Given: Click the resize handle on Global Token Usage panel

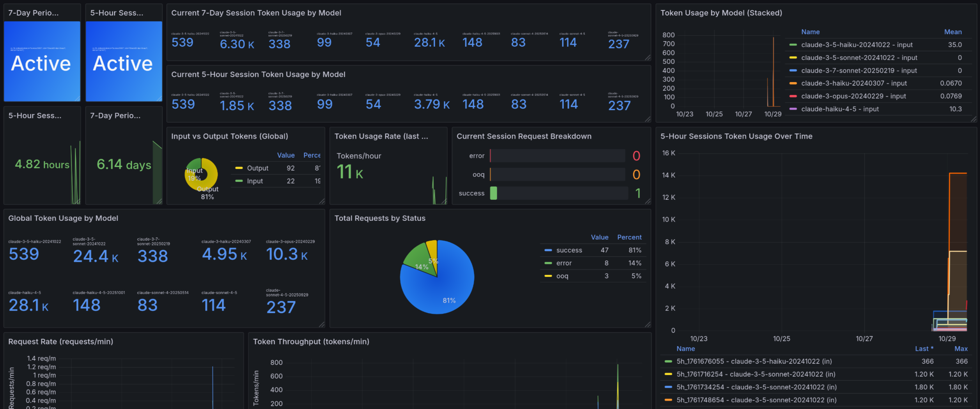Looking at the screenshot, I should (322, 325).
